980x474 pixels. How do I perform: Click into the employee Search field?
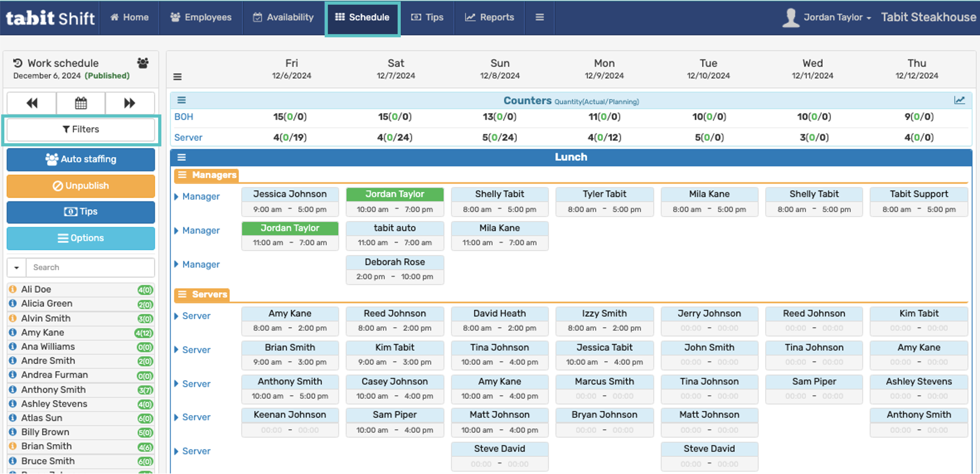tap(91, 268)
